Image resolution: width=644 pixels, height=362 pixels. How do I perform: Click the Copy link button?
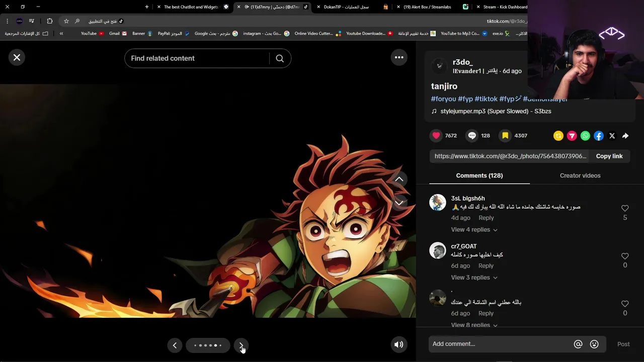(609, 156)
